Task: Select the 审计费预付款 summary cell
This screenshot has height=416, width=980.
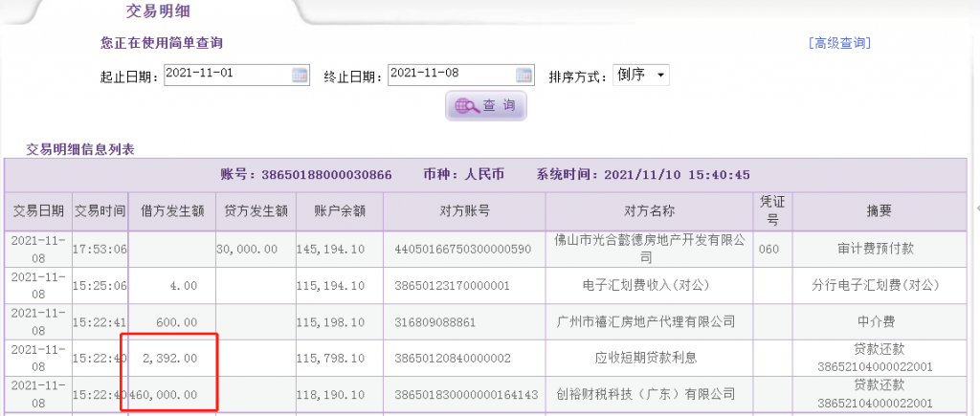Action: pyautogui.click(x=878, y=248)
